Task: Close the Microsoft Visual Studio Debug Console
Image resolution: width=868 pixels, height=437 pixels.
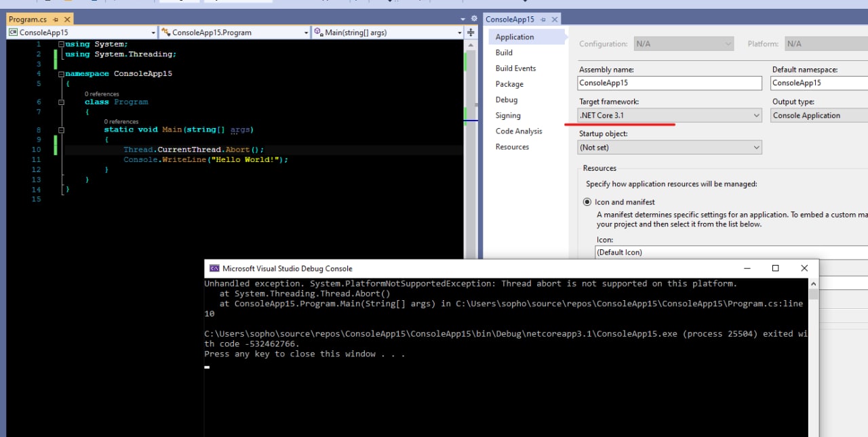Action: (x=804, y=268)
